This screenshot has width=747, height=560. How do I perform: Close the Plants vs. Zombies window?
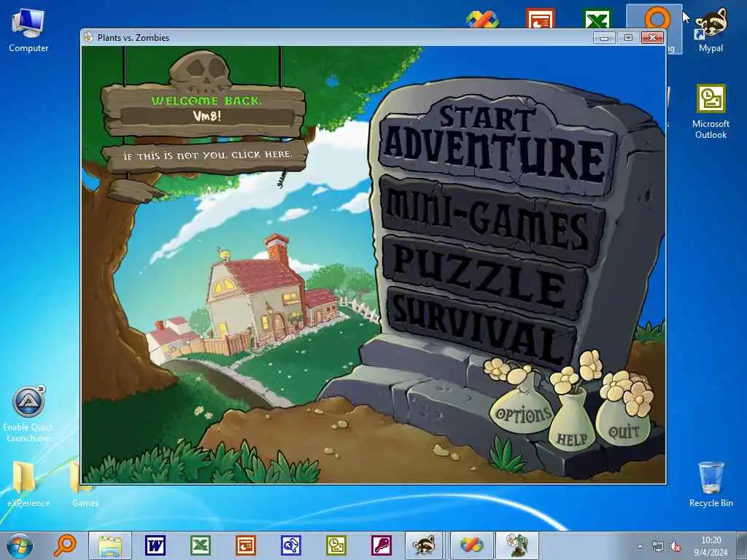652,38
